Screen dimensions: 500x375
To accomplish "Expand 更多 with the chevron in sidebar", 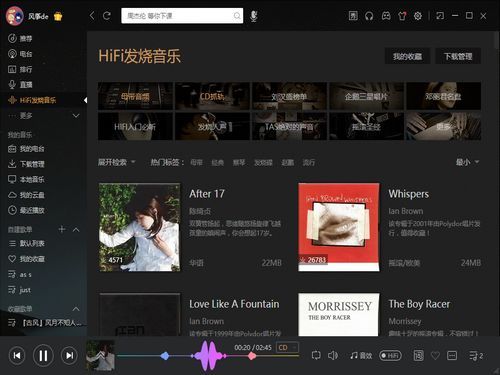I will tap(76, 116).
